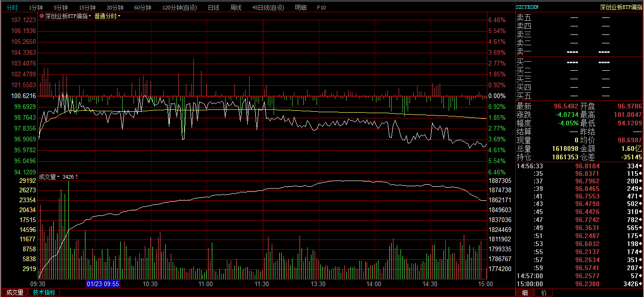Open the 周线 weekly chart
The height and width of the screenshot is (297, 644).
coord(236,8)
